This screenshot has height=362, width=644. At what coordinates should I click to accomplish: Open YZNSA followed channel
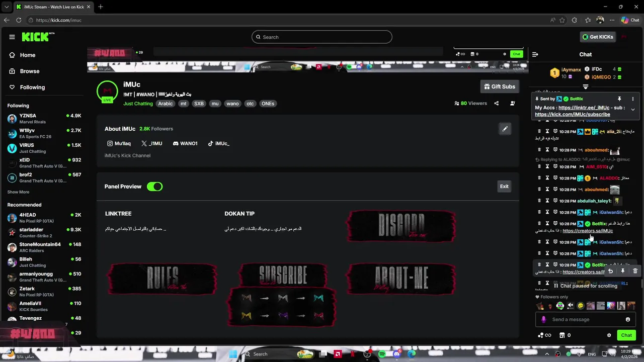click(44, 119)
